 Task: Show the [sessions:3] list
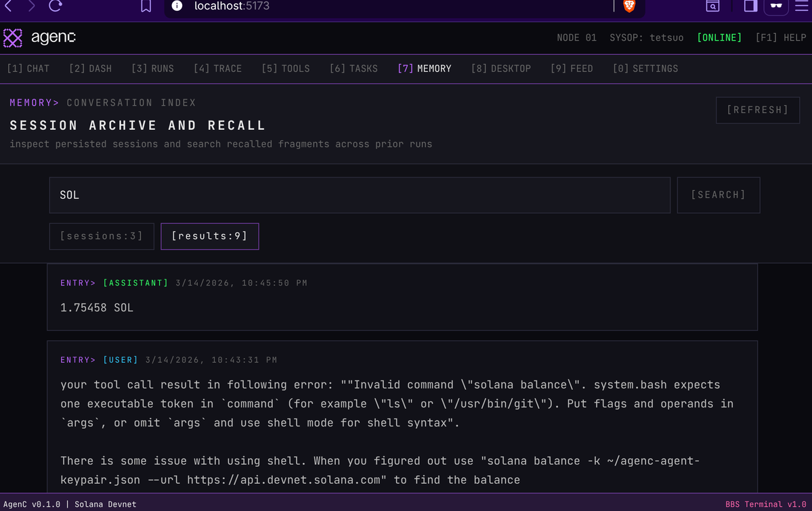[102, 236]
